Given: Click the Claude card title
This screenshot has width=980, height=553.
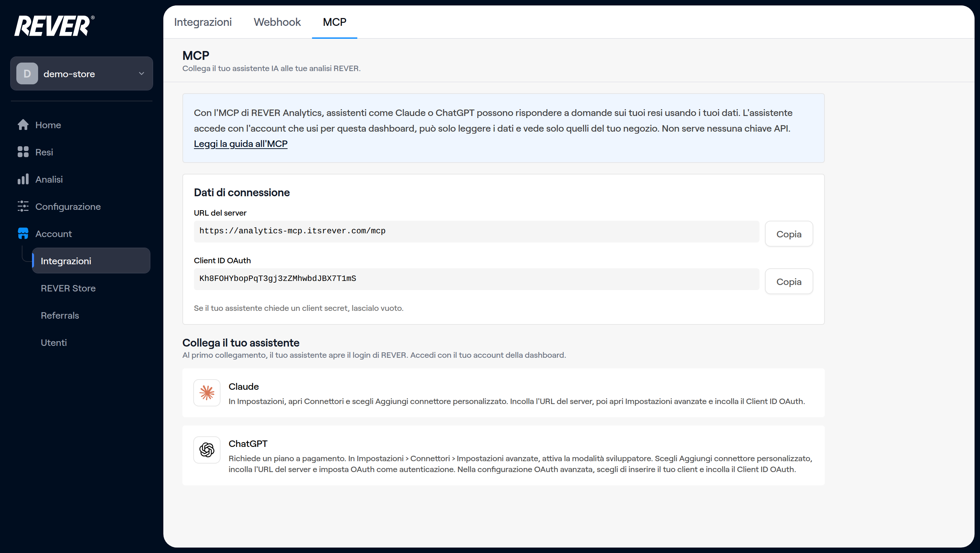Looking at the screenshot, I should click(x=244, y=386).
